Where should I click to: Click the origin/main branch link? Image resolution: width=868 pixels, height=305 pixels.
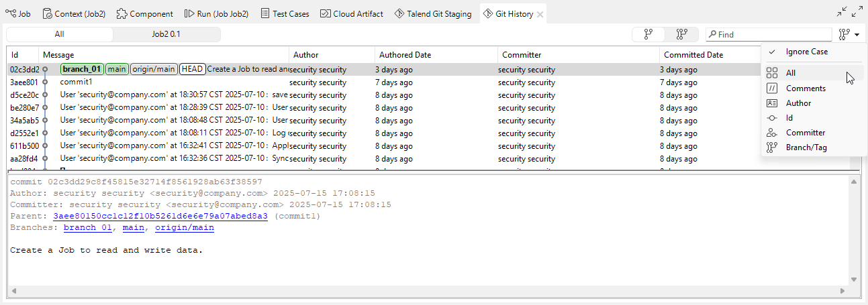[185, 228]
